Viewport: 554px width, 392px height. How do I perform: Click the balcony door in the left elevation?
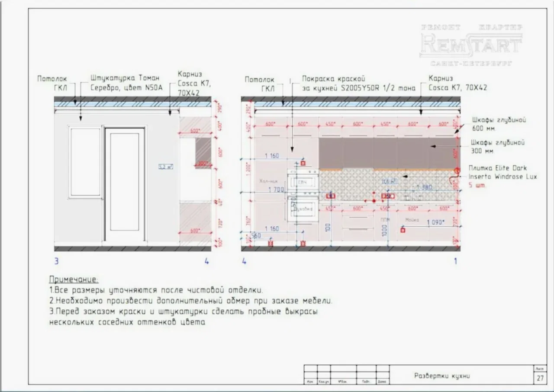[125, 186]
